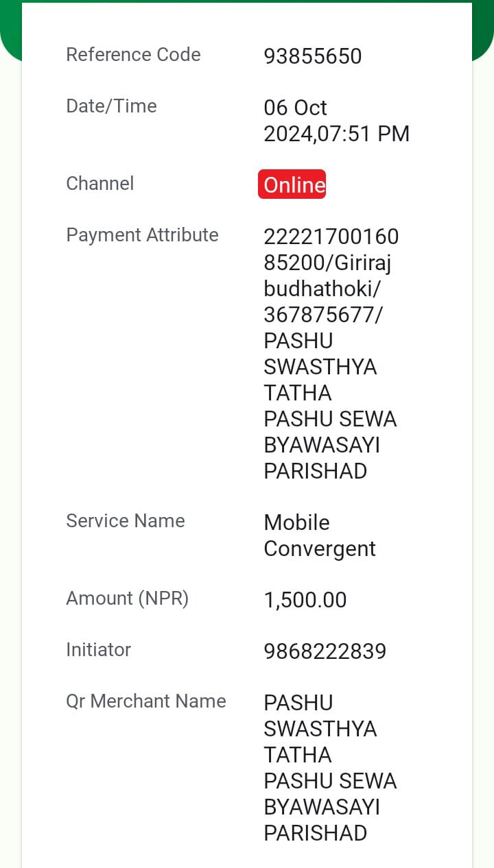The width and height of the screenshot is (494, 868).
Task: Tap the Reference Code label
Action: click(x=133, y=55)
